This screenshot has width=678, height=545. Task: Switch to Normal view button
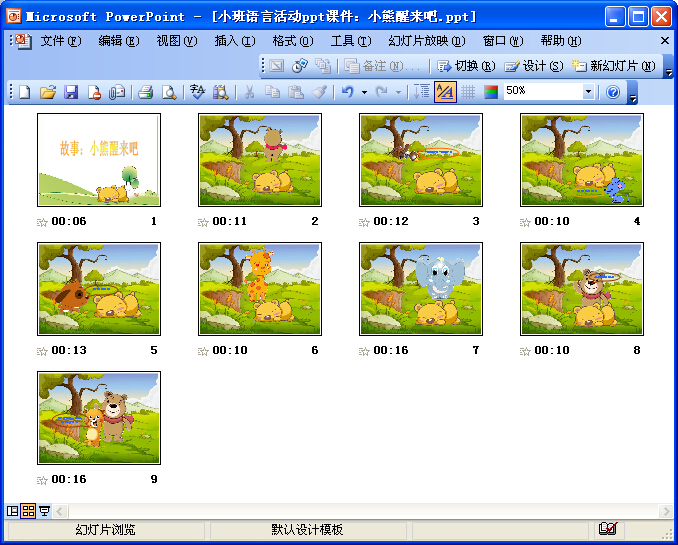tap(13, 511)
